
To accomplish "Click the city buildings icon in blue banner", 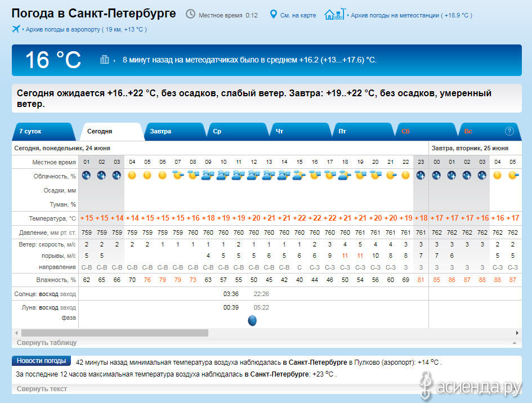I will pos(105,60).
